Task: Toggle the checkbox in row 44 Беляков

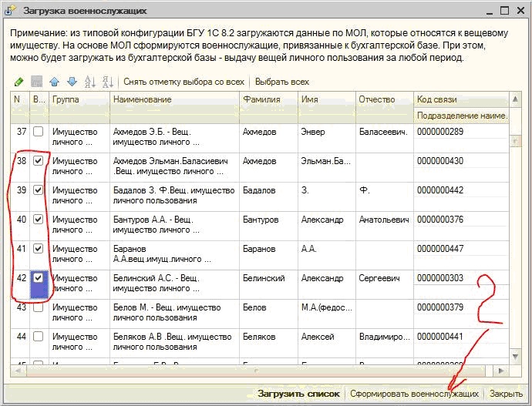Action: tap(38, 337)
